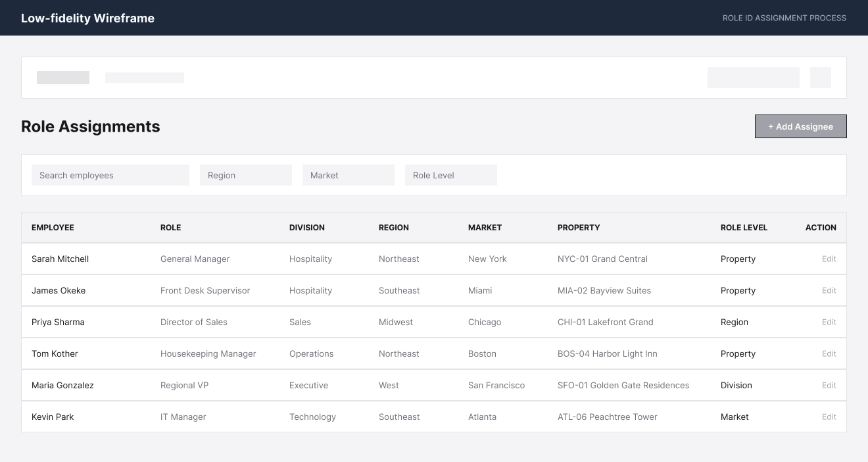The image size is (868, 462).
Task: Edit Tom Kother's role assignment
Action: click(x=829, y=353)
